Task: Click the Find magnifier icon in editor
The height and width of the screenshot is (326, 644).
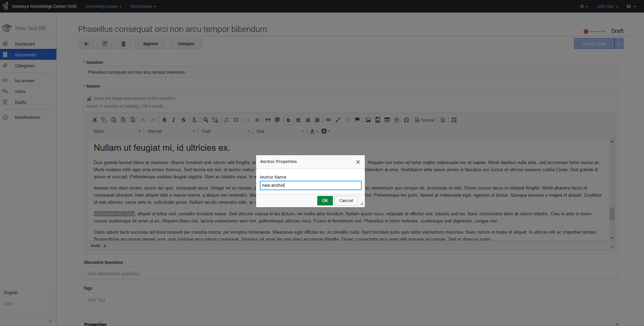Action: 205,120
